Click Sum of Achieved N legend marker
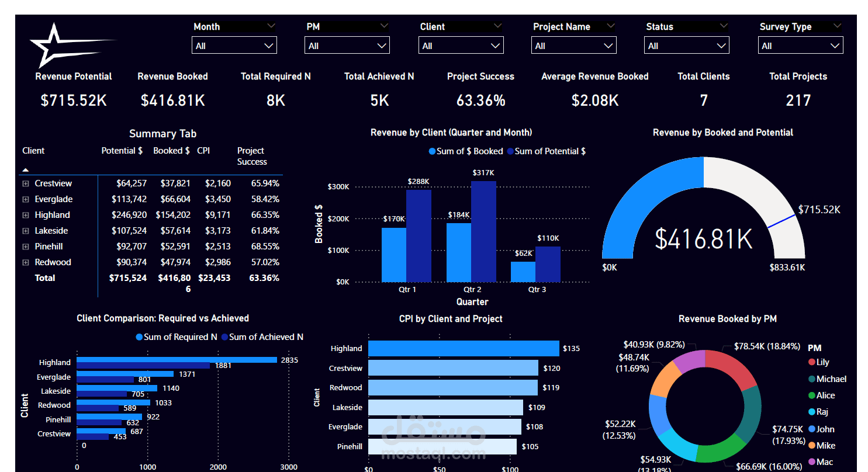The height and width of the screenshot is (472, 868). tap(224, 337)
